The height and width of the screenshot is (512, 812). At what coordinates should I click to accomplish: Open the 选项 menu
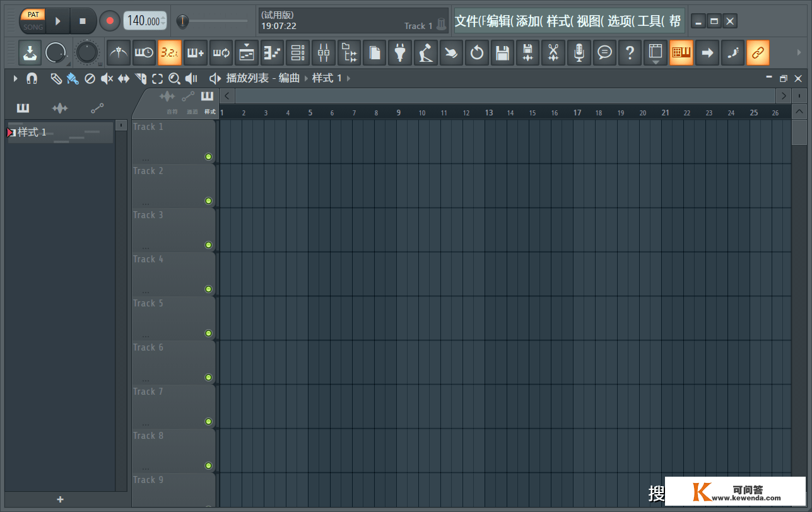click(621, 21)
